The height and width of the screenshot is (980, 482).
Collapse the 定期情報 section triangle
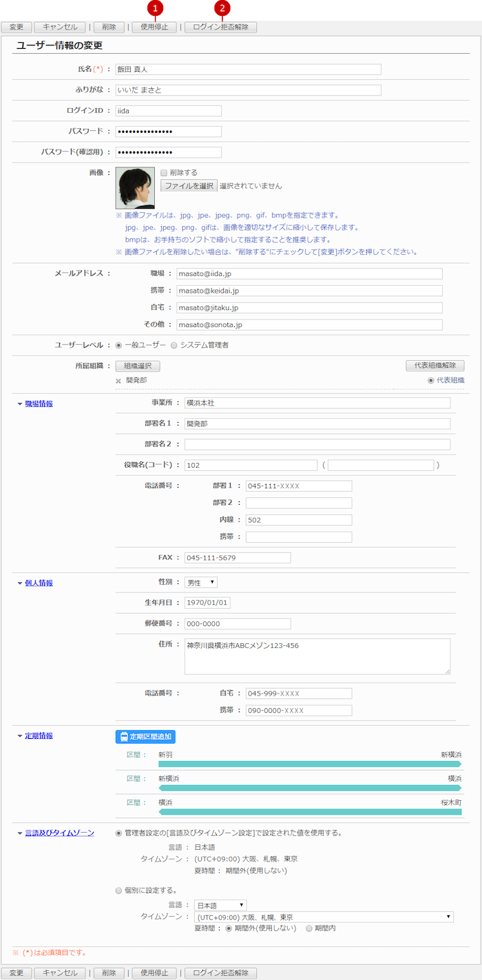pos(20,736)
